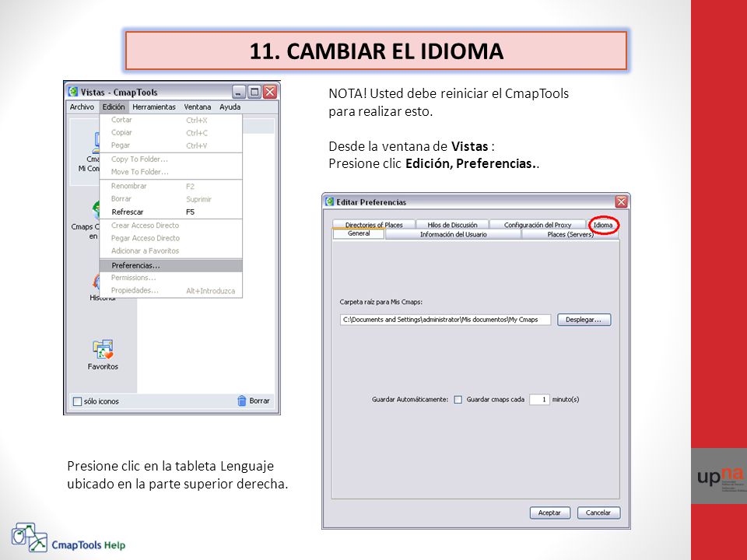
Task: Click the CmapTools icon in Vistas title bar
Action: click(73, 92)
